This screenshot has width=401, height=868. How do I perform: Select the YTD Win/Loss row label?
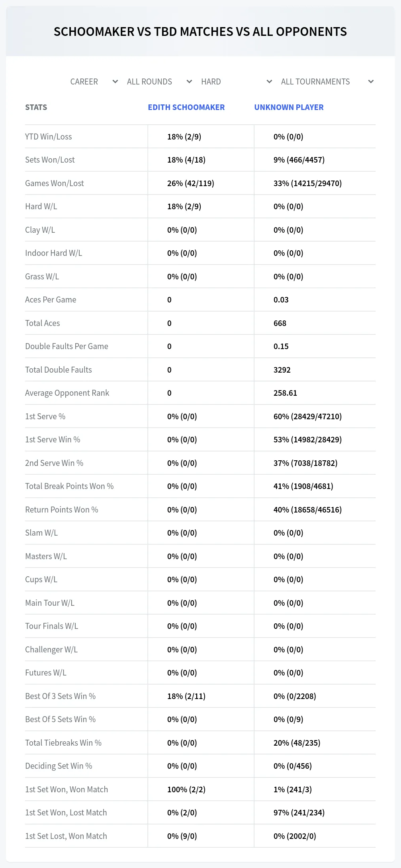click(49, 137)
